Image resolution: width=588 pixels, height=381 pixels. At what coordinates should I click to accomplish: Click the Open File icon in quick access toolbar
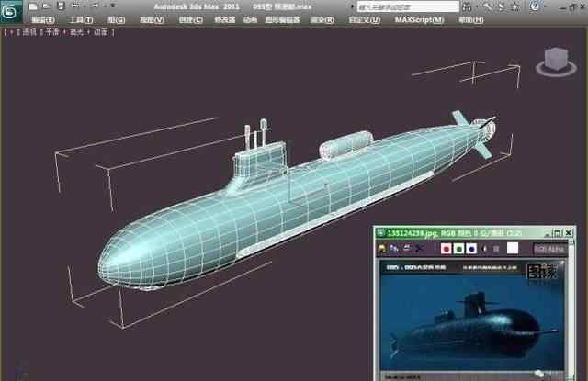tap(47, 6)
